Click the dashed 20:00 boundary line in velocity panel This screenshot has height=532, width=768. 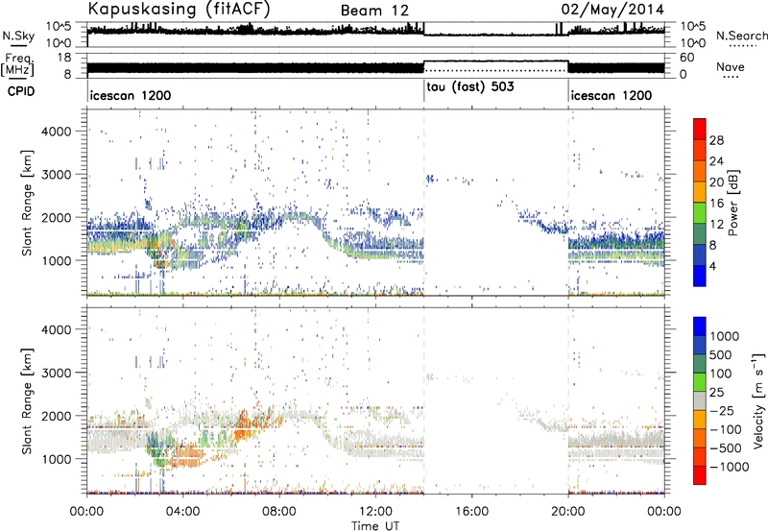coord(568,400)
